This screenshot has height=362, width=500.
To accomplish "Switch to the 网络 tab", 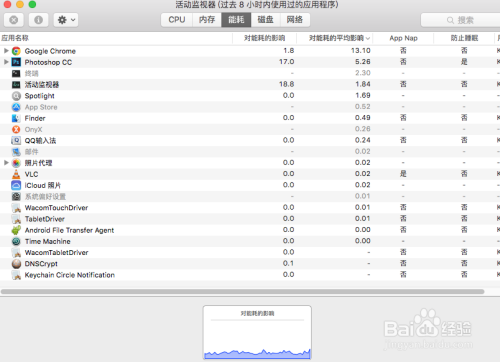I will [295, 20].
